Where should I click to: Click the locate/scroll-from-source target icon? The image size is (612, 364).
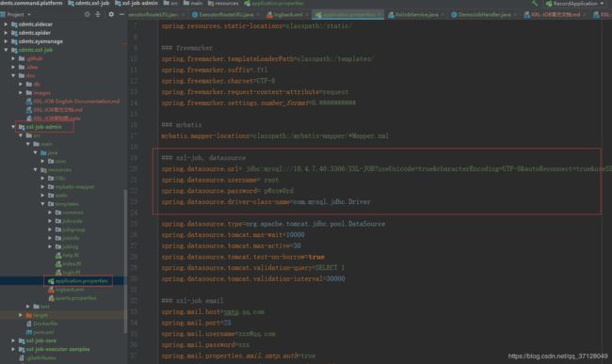[87, 14]
